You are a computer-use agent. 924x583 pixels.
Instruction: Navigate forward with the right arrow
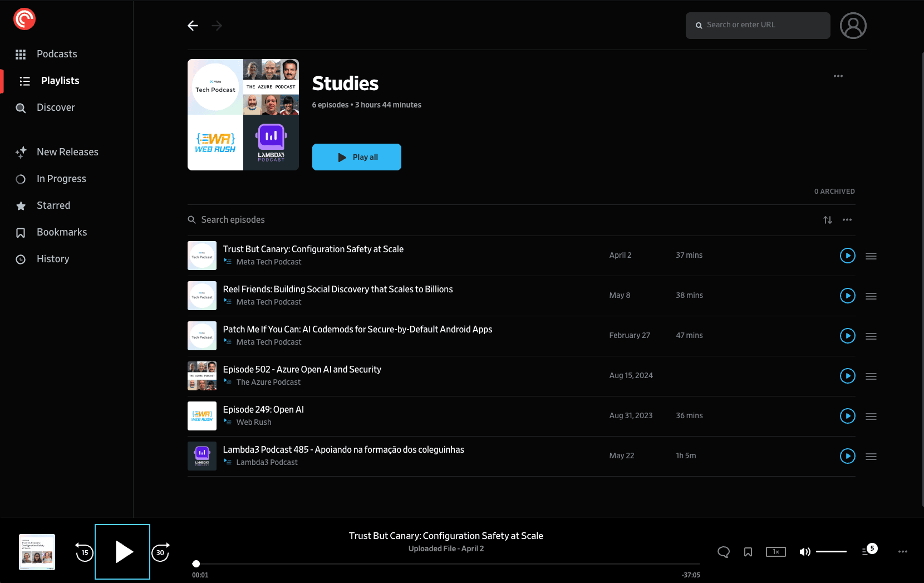217,26
